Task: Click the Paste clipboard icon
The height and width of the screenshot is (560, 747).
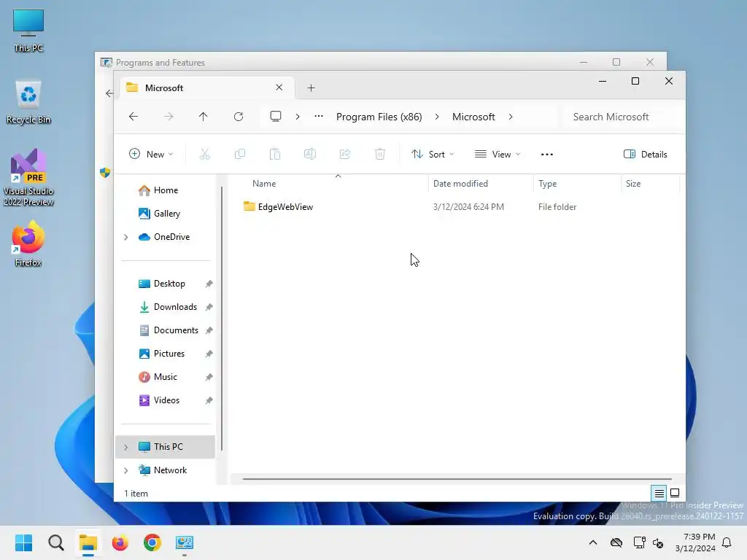Action: coord(275,154)
